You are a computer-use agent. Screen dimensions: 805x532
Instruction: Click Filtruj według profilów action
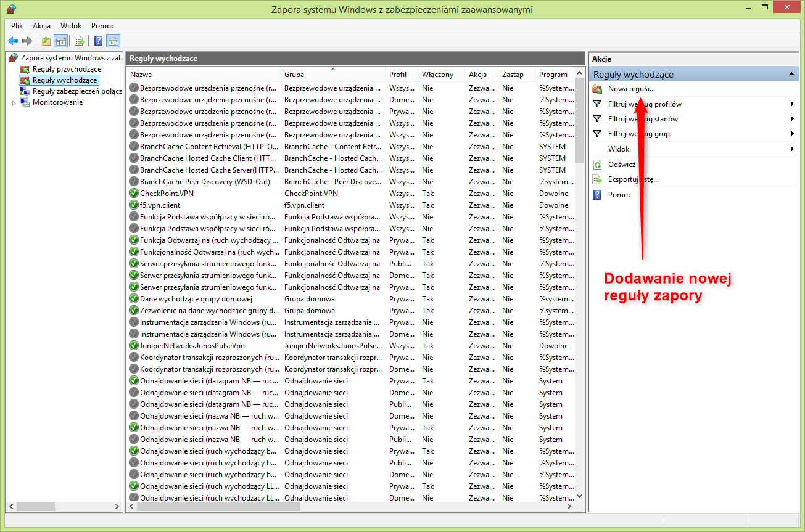[x=645, y=104]
